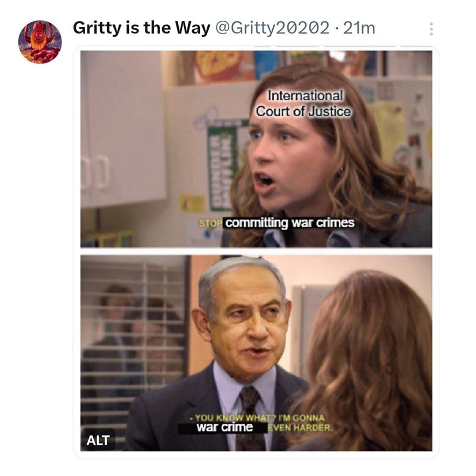
Task: Open the bottom meme panel image
Action: (256, 353)
